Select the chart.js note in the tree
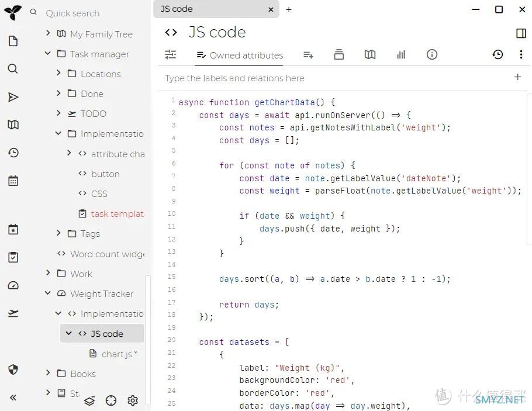 [x=119, y=354]
